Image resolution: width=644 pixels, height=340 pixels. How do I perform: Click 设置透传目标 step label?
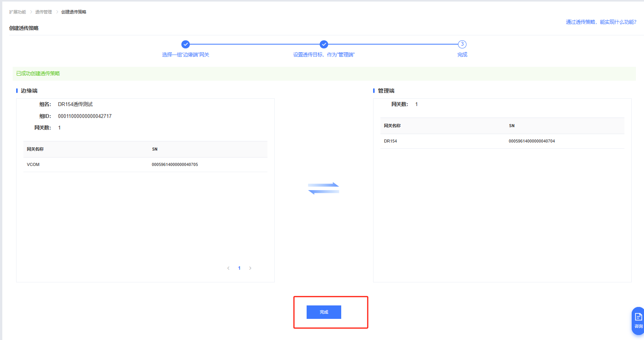(x=324, y=55)
